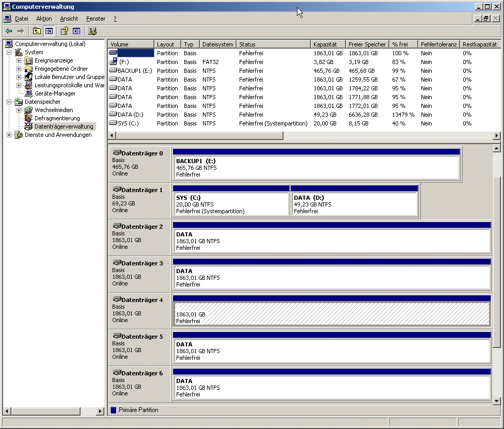Select the Wechselmedien icon
Image resolution: width=504 pixels, height=429 pixels.
(x=28, y=110)
